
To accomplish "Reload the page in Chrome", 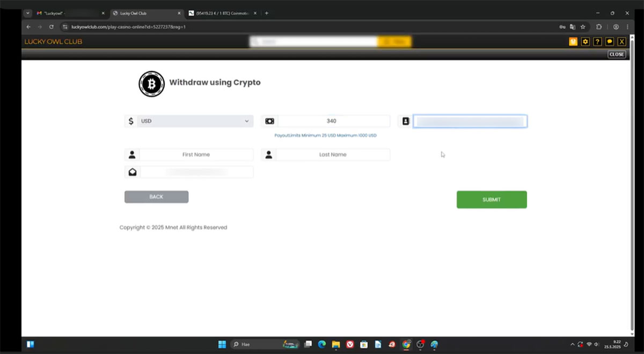I will [x=52, y=26].
